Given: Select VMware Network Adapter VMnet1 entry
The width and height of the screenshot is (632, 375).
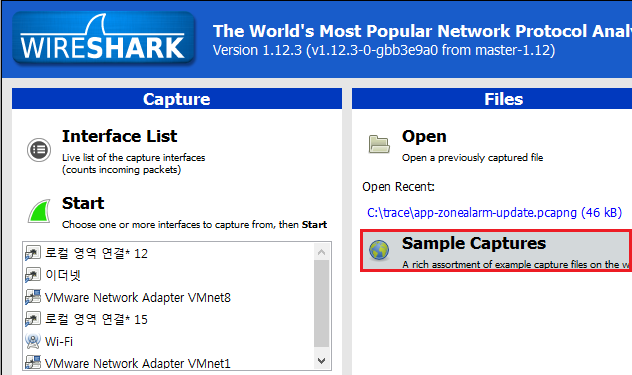Looking at the screenshot, I should (138, 363).
